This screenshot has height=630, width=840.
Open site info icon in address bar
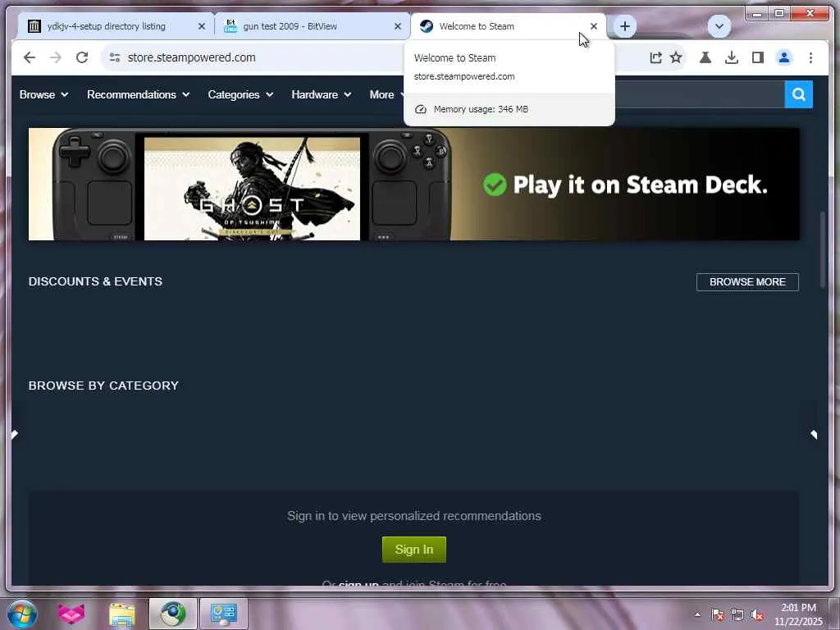tap(115, 57)
